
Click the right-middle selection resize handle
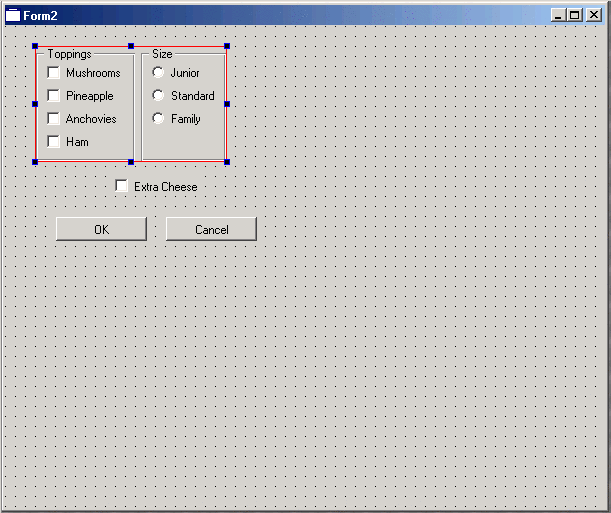tap(227, 103)
